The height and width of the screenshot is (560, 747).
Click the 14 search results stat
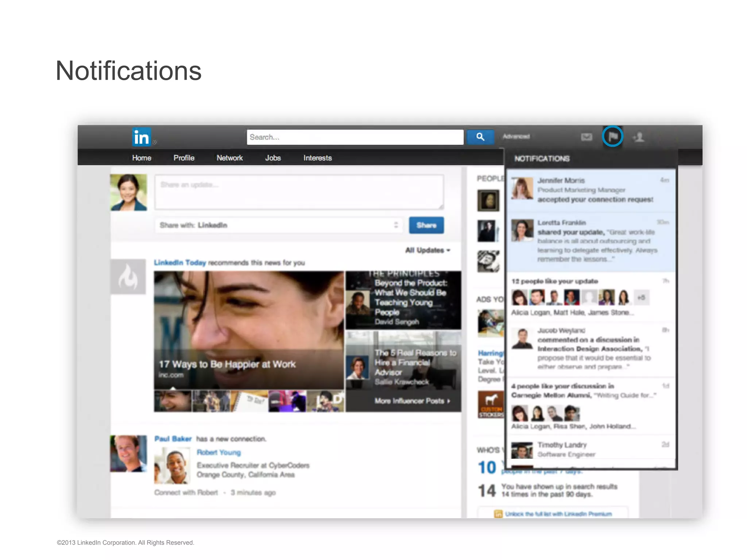click(x=487, y=490)
